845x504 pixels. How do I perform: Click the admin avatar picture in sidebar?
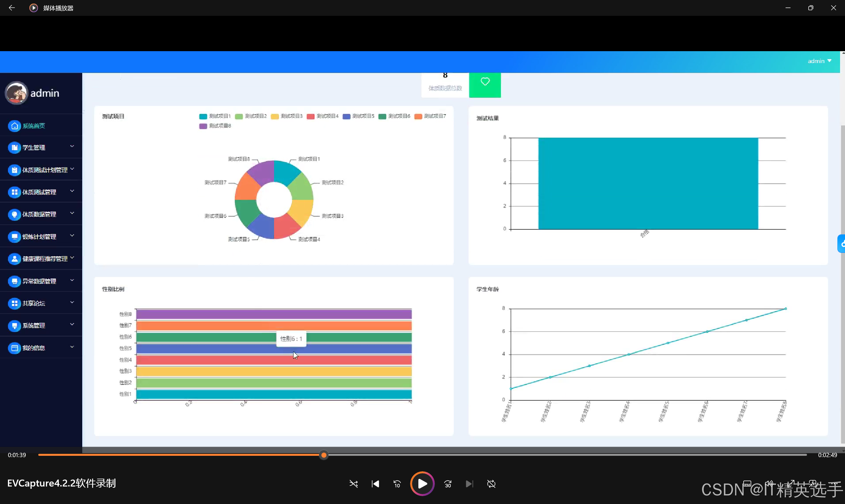[x=16, y=93]
